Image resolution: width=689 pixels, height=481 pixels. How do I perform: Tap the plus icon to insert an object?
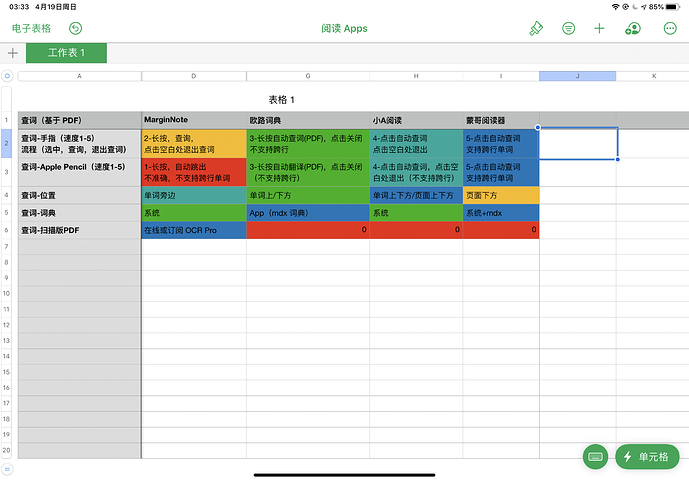(x=599, y=29)
